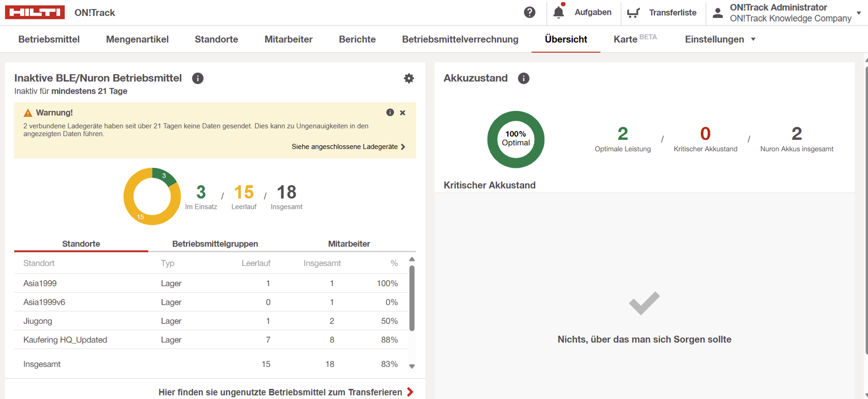Image resolution: width=868 pixels, height=399 pixels.
Task: Follow Siehe angeschlossene Ladegeräte link
Action: 348,146
